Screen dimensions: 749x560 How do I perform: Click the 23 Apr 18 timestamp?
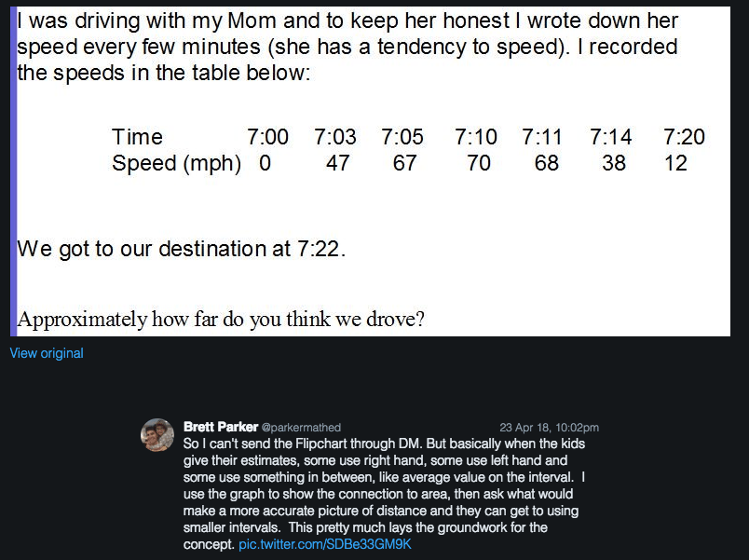549,428
